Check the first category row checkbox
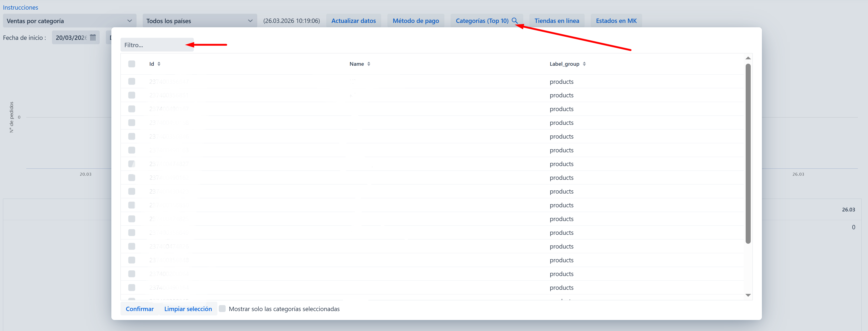Image resolution: width=868 pixels, height=331 pixels. point(131,81)
